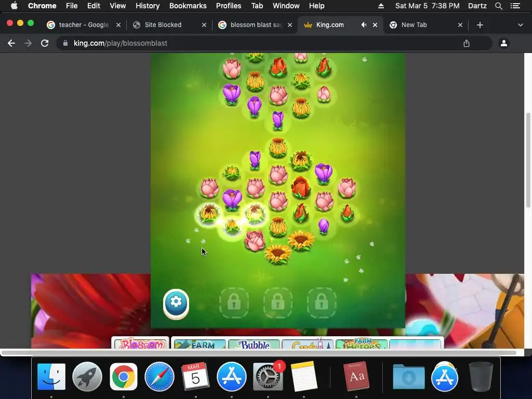
Task: Click the vertical page scrollbar thumb
Action: [528, 160]
